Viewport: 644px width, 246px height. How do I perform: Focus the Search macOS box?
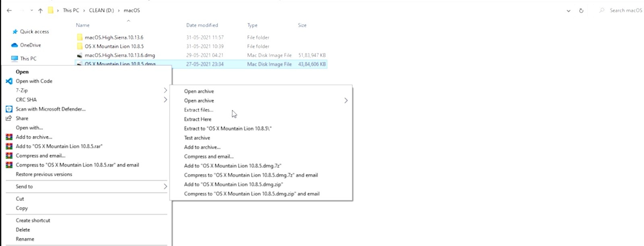(x=625, y=10)
